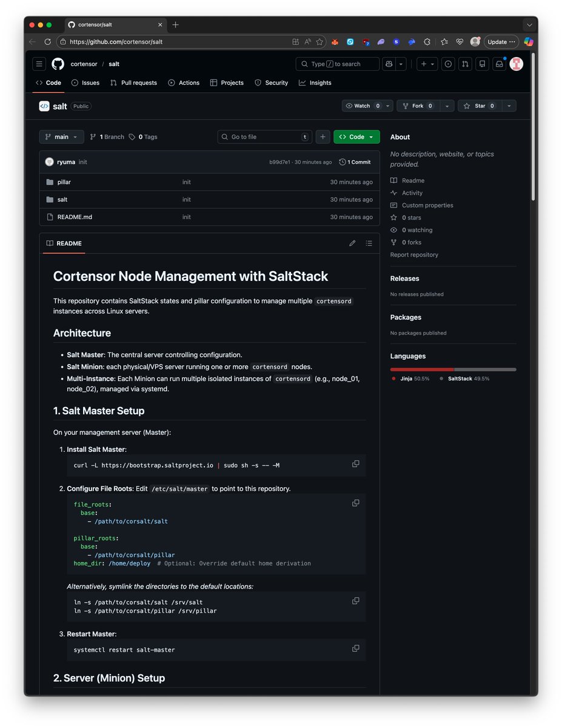562x728 pixels.
Task: Focus the Go to file search box
Action: 265,137
